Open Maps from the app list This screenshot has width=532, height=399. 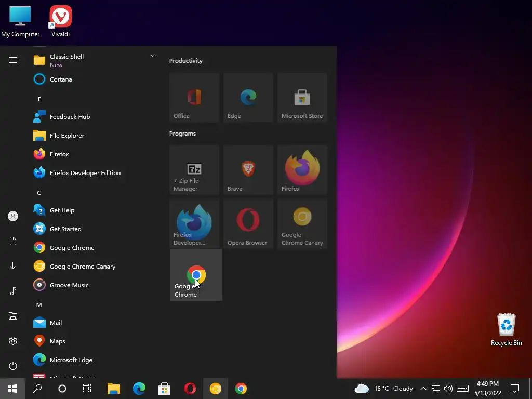pos(95,341)
